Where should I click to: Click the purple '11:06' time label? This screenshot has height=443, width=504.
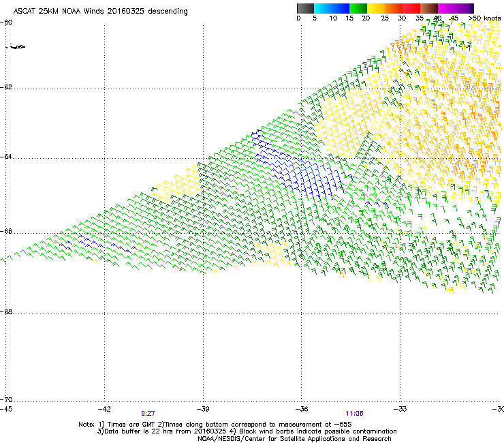click(x=354, y=414)
